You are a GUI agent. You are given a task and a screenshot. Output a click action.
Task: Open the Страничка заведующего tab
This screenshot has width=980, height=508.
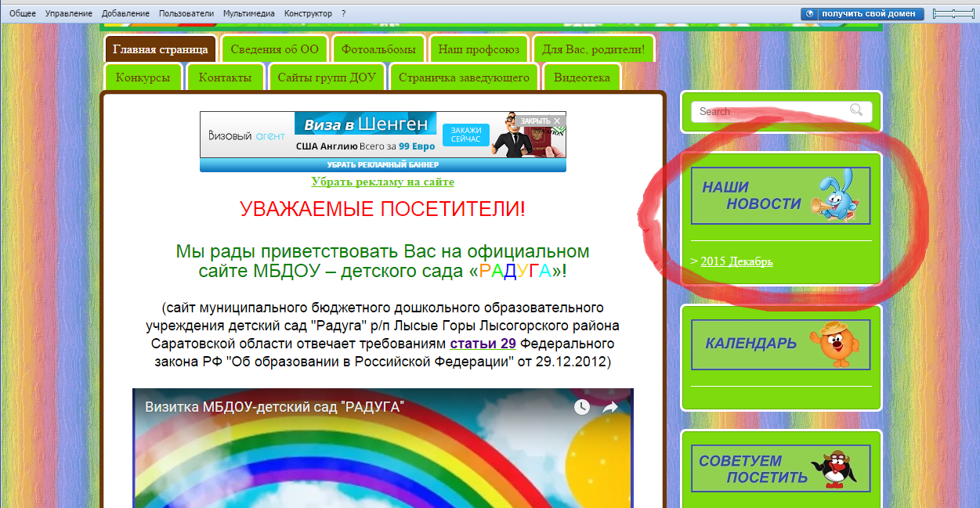(x=464, y=77)
